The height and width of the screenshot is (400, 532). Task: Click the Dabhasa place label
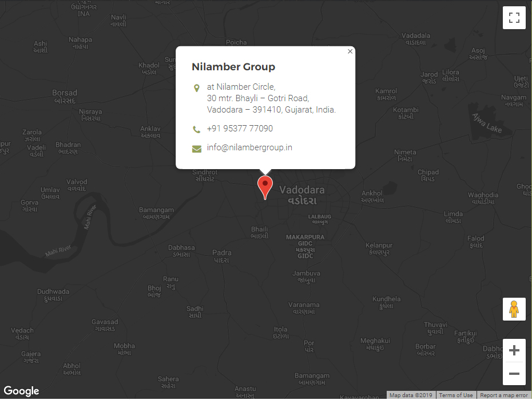[x=181, y=251]
